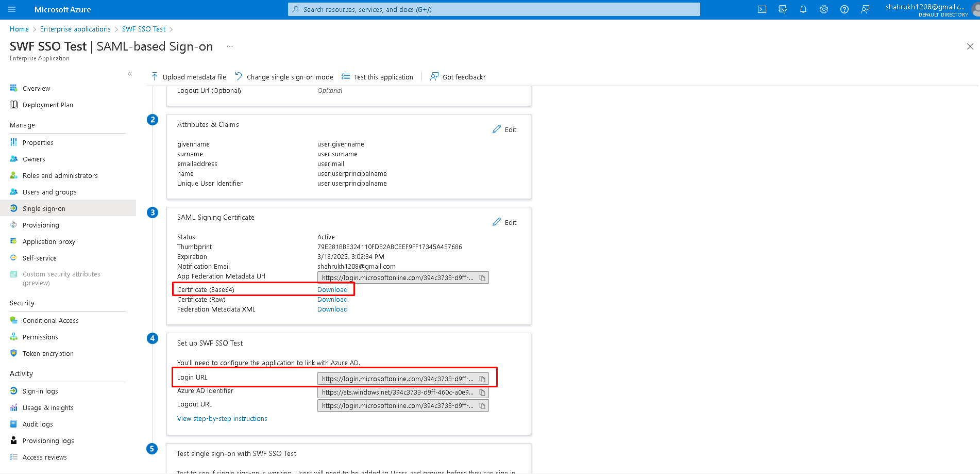Go to Enterprise applications breadcrumb
The width and height of the screenshot is (980, 474).
[x=75, y=29]
